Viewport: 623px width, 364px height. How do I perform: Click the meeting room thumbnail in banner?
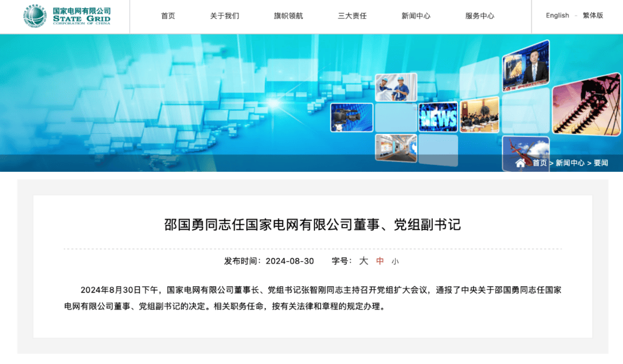click(479, 114)
